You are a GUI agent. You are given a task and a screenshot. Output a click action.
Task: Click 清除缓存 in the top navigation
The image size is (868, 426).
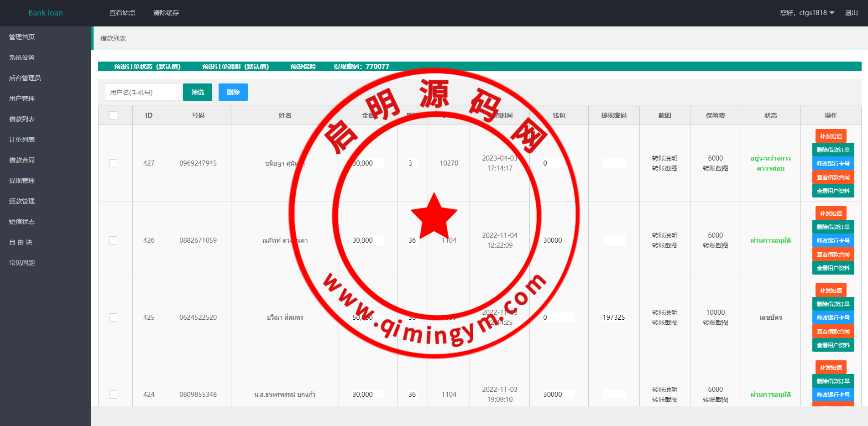click(x=166, y=13)
